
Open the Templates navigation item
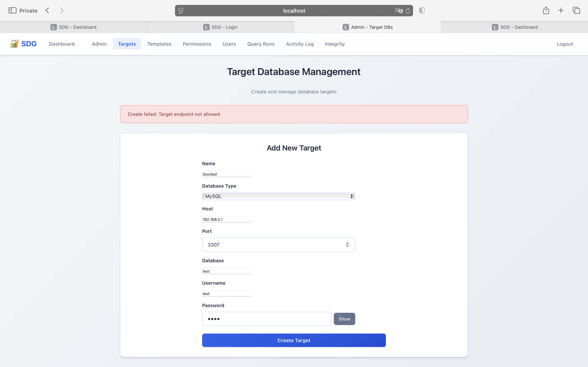159,44
